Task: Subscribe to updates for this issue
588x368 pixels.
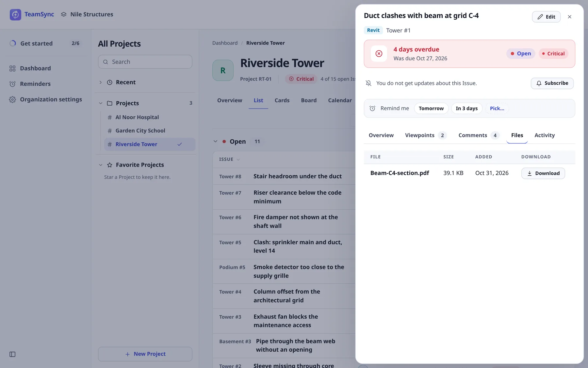Action: [x=552, y=83]
